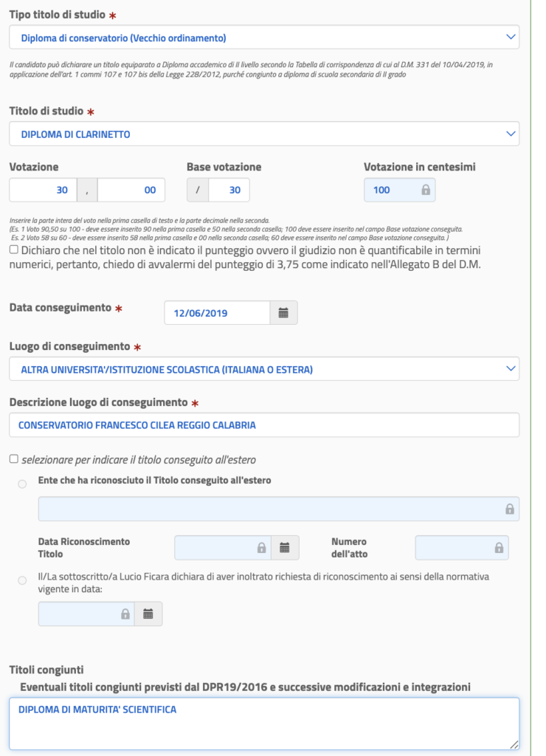The height and width of the screenshot is (756, 546).
Task: Open the Tipo titolo di studio dropdown
Action: pyautogui.click(x=264, y=37)
